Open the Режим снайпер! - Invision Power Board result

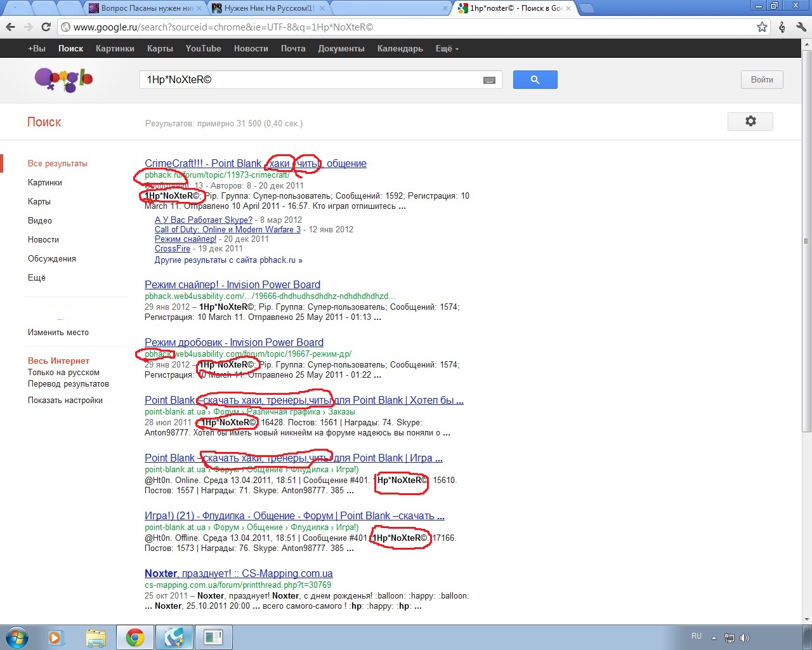[x=232, y=284]
